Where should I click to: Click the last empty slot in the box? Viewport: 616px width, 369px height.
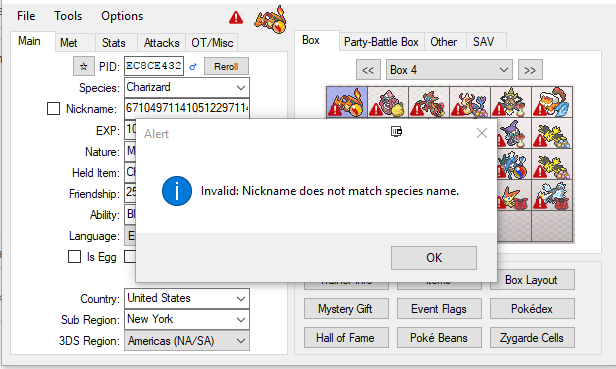coord(552,226)
